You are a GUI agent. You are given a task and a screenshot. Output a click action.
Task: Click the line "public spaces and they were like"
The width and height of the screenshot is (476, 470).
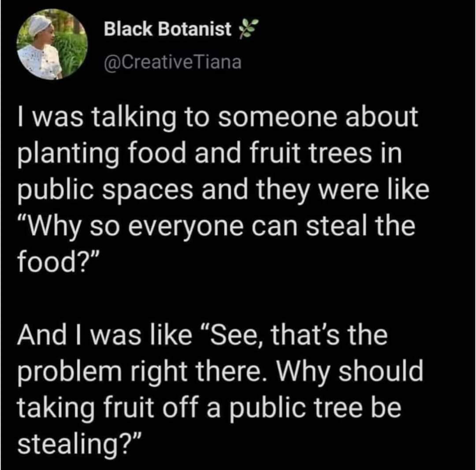223,193
